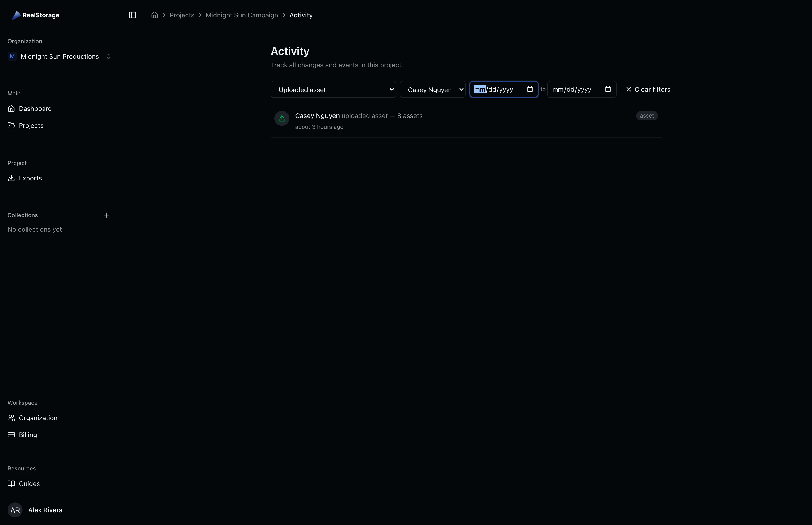This screenshot has height=525, width=812.
Task: Select the Activity breadcrumb item
Action: (301, 15)
